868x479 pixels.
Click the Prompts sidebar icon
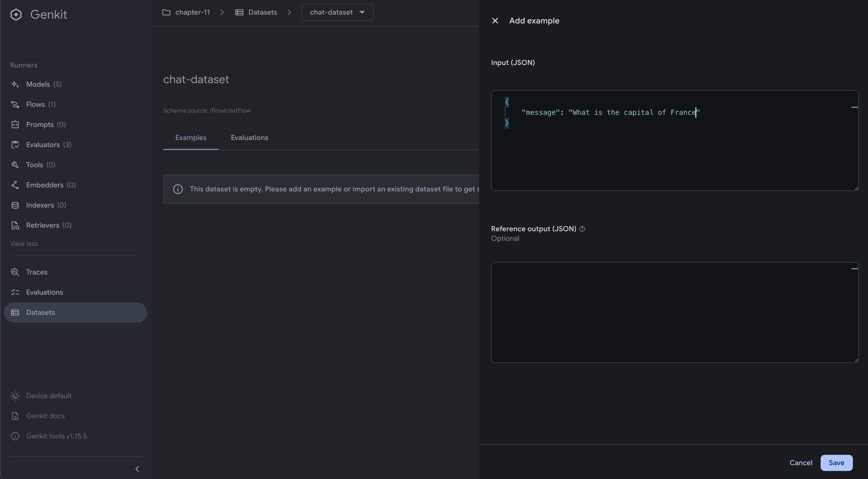click(x=15, y=125)
